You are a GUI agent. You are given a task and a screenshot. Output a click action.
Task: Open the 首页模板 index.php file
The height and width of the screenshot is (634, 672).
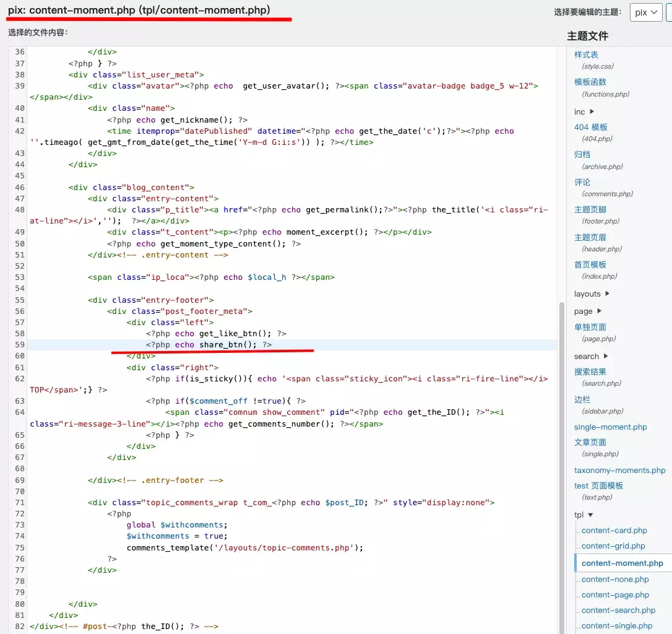[590, 264]
